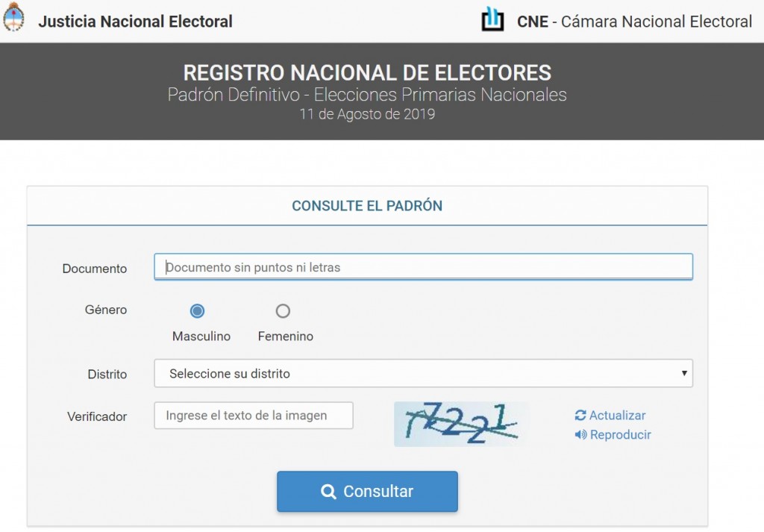Open the Seleccione su distrito dropdown
Viewport: 764px width, 532px height.
coord(423,374)
